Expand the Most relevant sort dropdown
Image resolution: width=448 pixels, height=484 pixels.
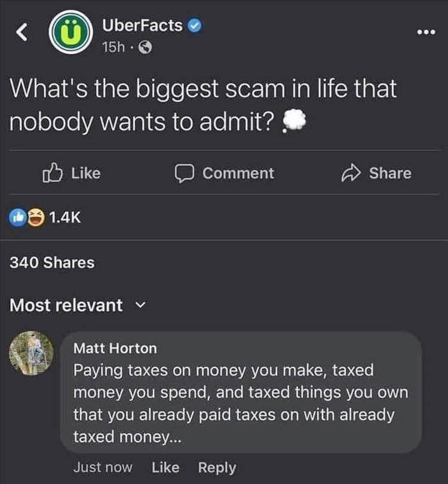click(140, 305)
